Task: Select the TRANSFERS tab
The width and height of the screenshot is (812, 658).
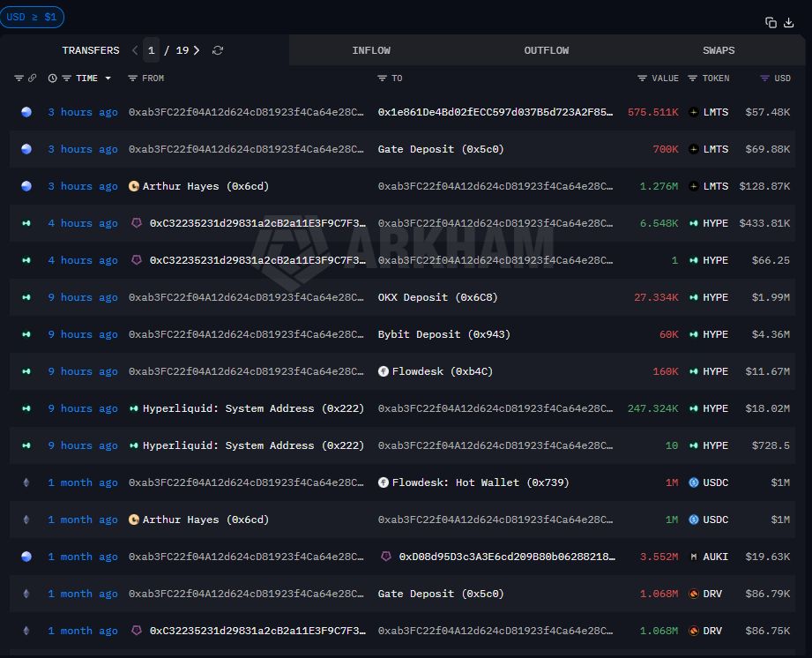Action: pos(91,50)
